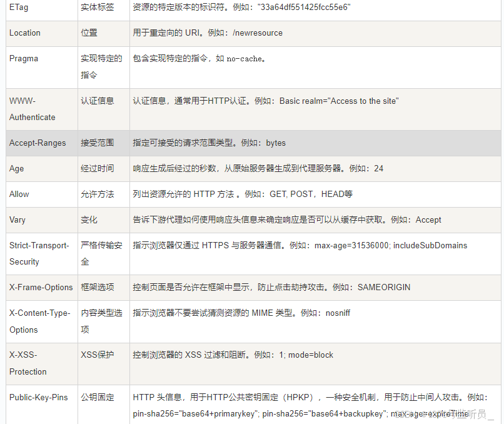Click the max-age=31536000; includeSubDomains description
The image size is (504, 424).
click(315, 254)
